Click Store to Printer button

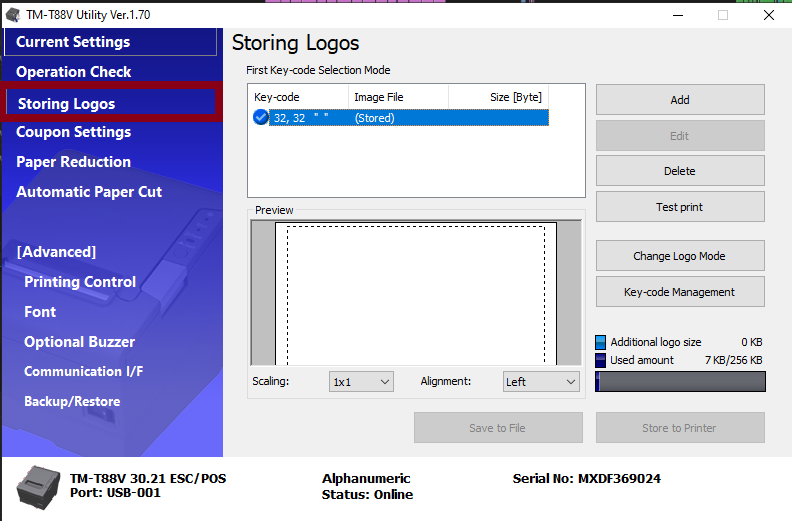680,428
